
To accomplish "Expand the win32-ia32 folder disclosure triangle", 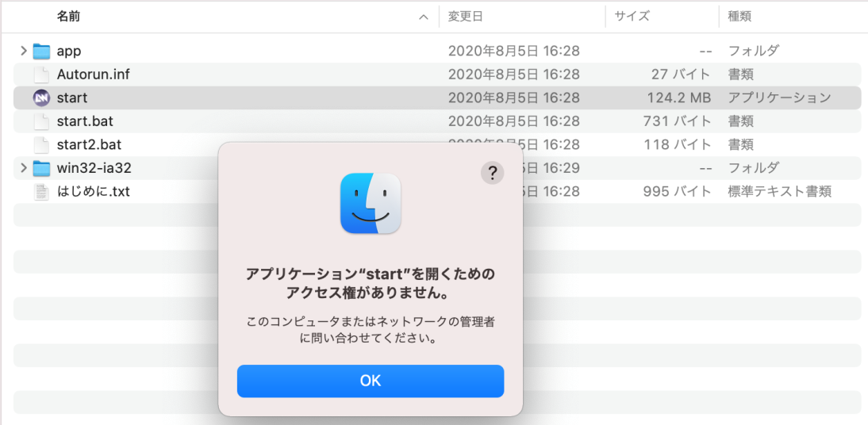I will tap(23, 168).
